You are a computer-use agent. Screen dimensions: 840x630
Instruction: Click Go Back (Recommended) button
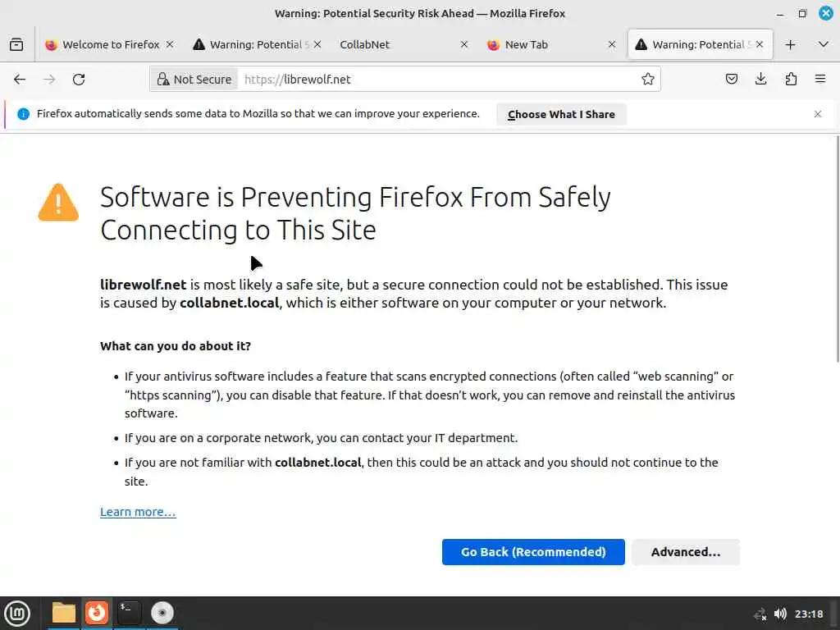[533, 552]
